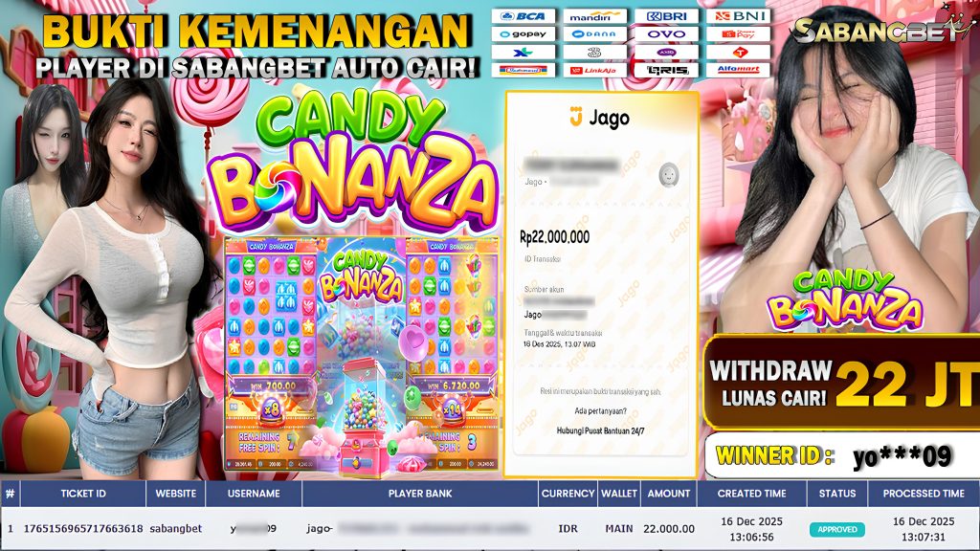980x551 pixels.
Task: Click the OVO payment logo
Action: tap(666, 34)
